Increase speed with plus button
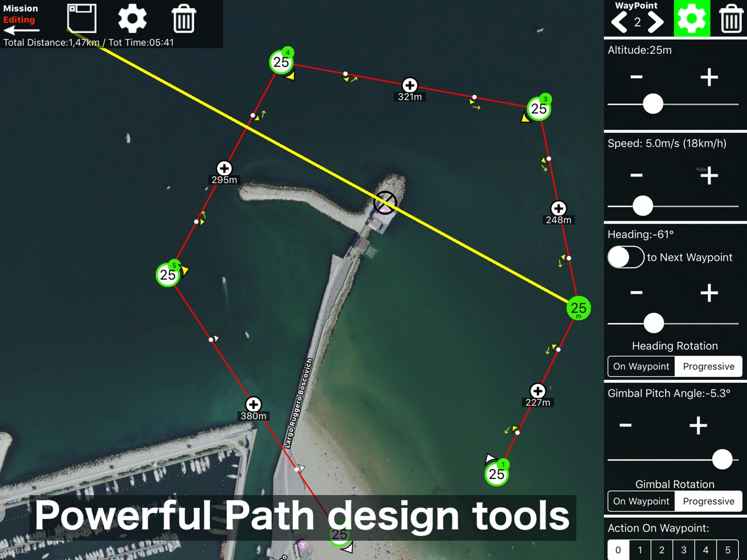The image size is (747, 560). point(709,175)
